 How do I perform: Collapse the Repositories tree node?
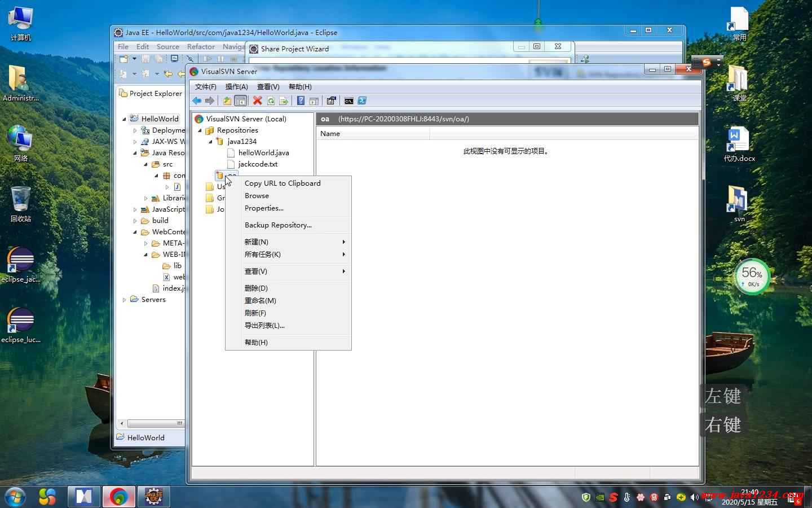(x=200, y=130)
